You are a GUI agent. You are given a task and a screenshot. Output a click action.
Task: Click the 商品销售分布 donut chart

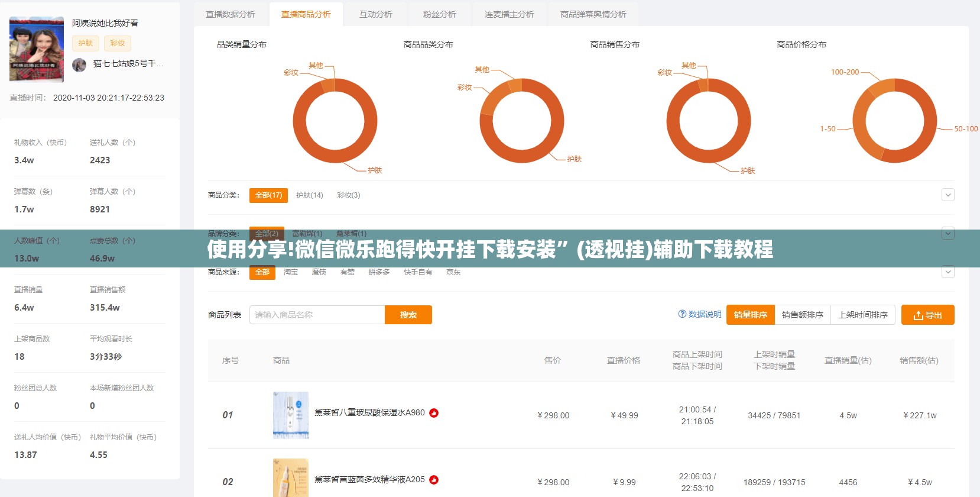(709, 121)
